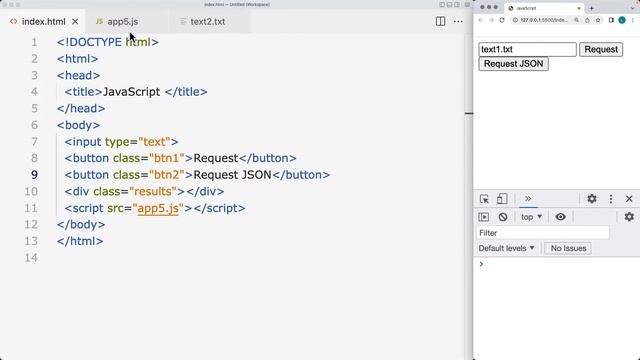Open zoom magnifier in address bar
The height and width of the screenshot is (360, 640).
(x=576, y=20)
